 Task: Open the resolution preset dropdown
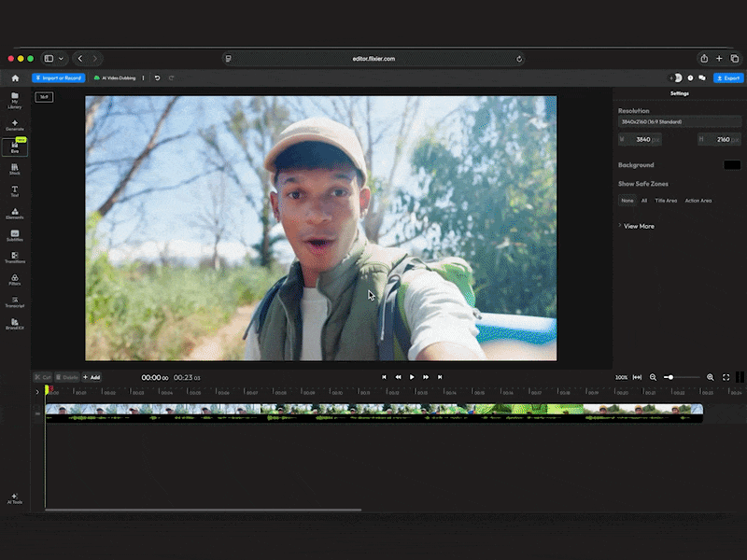(680, 122)
